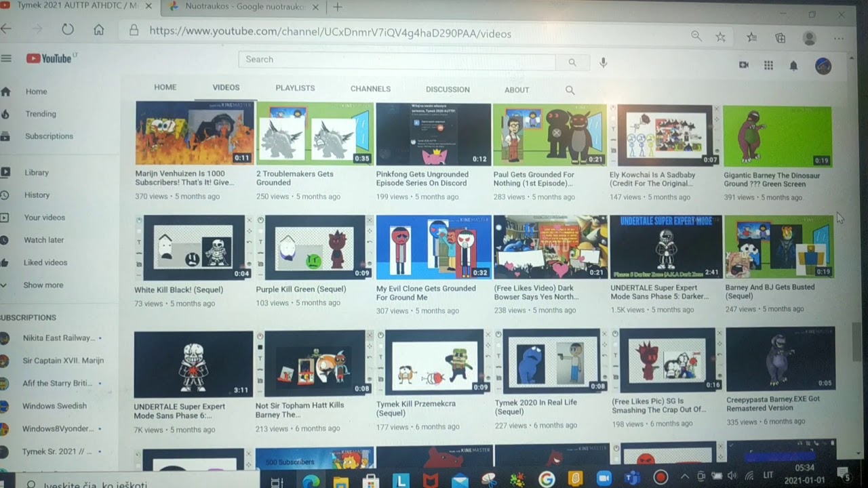Image resolution: width=868 pixels, height=488 pixels.
Task: Show hidden system tray icons chevron
Action: 684,476
